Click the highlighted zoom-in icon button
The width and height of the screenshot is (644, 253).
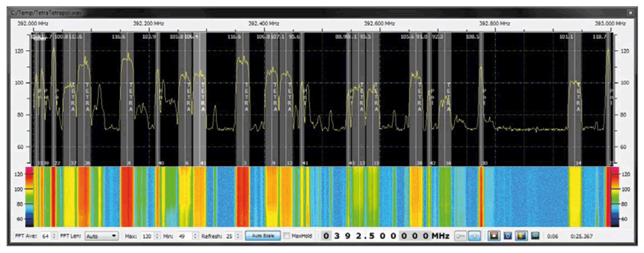(474, 236)
